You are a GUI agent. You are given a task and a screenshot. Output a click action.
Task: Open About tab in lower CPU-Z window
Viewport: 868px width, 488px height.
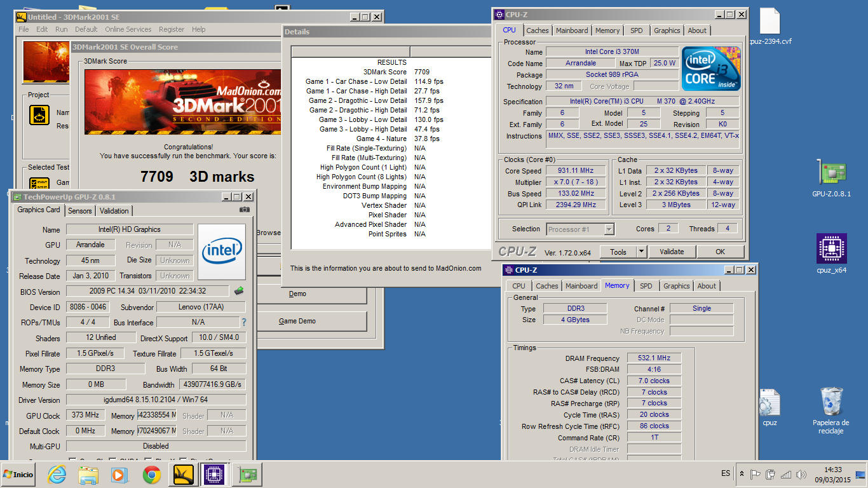coord(707,286)
